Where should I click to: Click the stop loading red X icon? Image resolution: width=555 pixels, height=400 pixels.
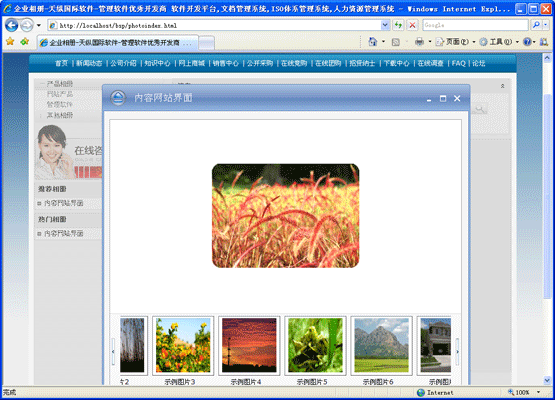click(x=412, y=25)
